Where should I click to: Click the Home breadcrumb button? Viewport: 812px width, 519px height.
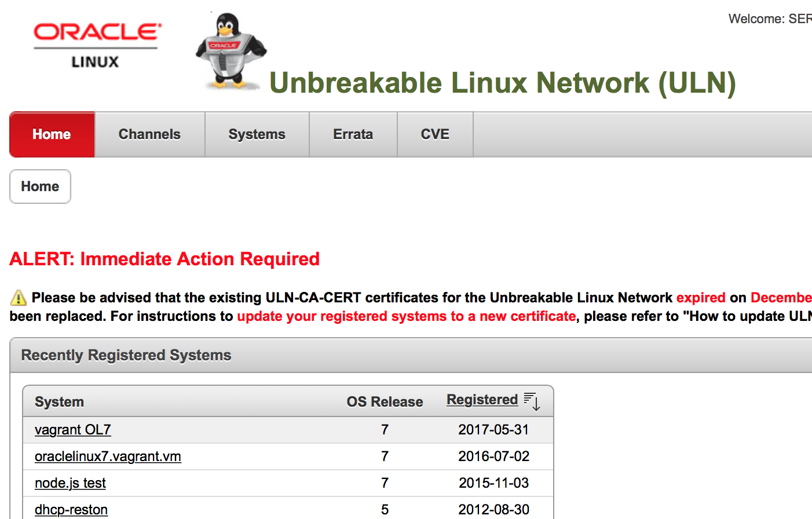(x=40, y=187)
